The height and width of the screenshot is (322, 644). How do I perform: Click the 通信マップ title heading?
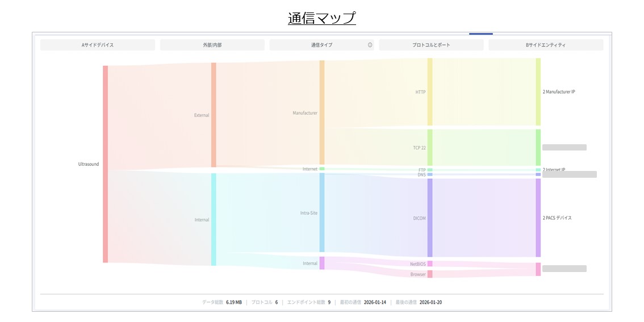[x=321, y=18]
